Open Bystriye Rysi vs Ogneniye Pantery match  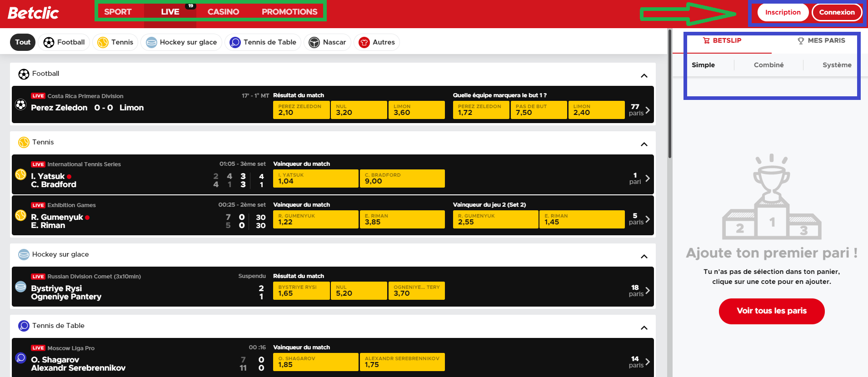66,293
